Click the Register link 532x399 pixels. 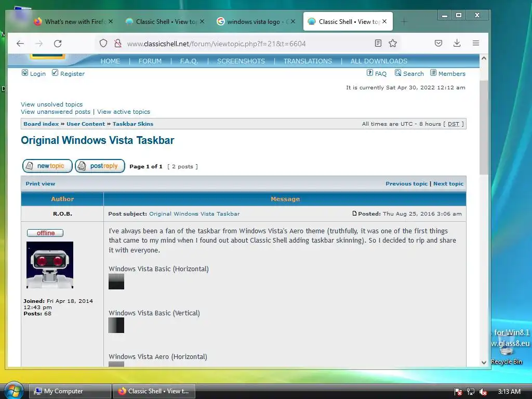pos(72,74)
